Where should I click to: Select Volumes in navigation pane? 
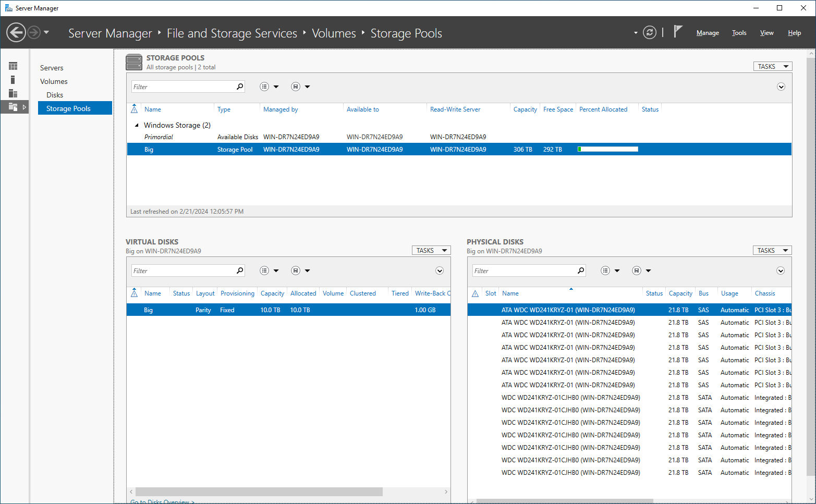click(54, 81)
